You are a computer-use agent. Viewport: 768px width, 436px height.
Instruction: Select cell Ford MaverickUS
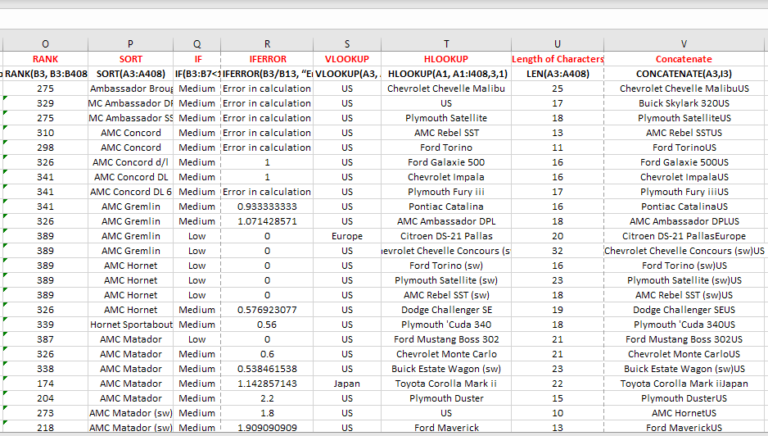click(684, 428)
